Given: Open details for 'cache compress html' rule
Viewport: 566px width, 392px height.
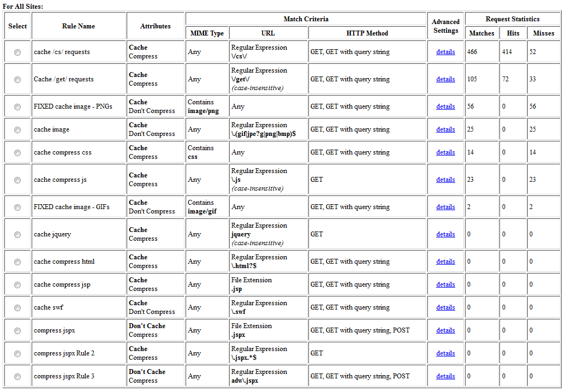Looking at the screenshot, I should pyautogui.click(x=445, y=262).
